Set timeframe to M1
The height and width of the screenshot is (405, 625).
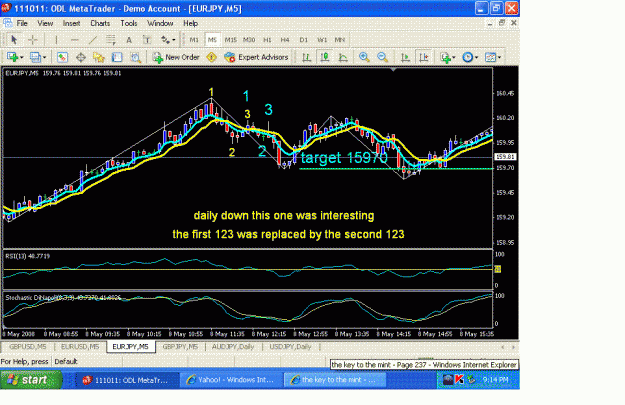[194, 39]
